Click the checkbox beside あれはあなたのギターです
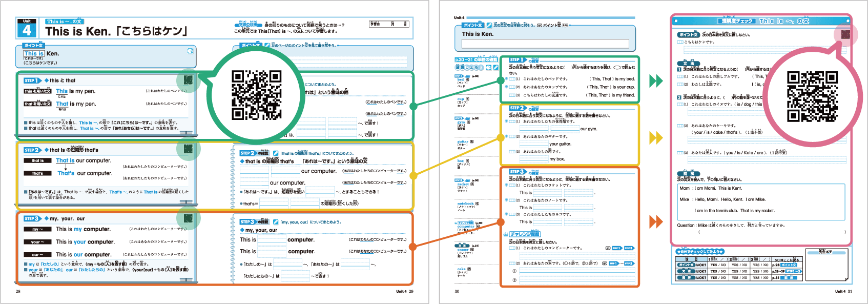This screenshot has height=304, width=868. point(511,137)
